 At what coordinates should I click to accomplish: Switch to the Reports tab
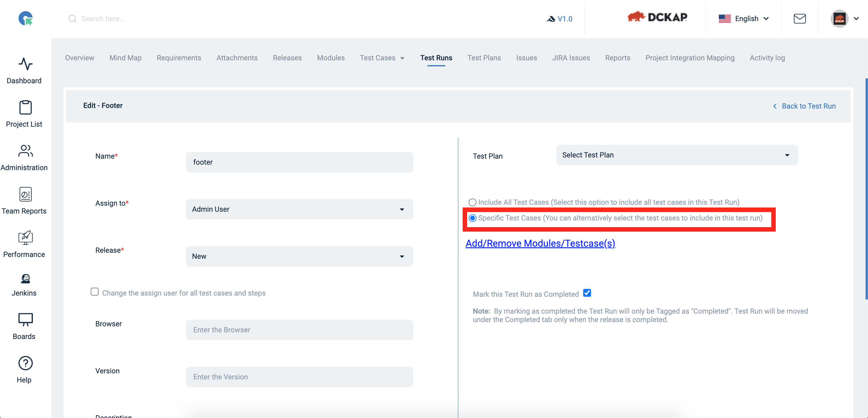(618, 58)
